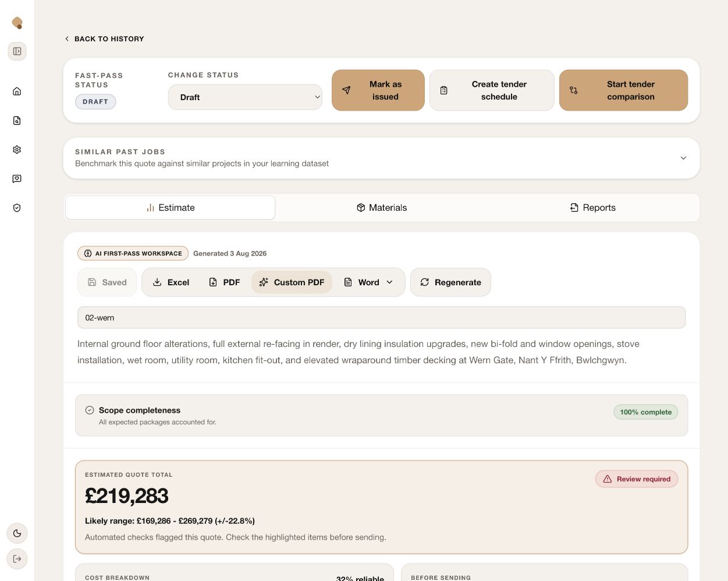
Task: Click the estimated total £219,283
Action: [x=127, y=496]
